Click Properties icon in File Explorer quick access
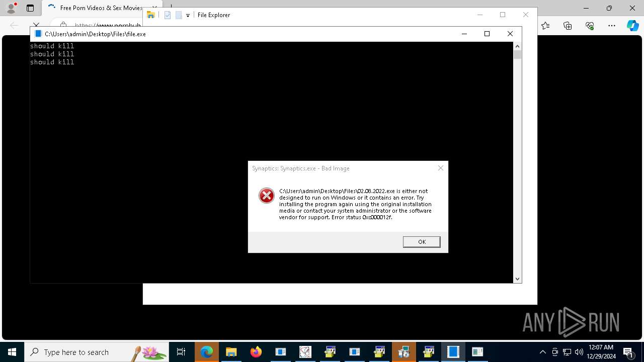This screenshot has height=362, width=644. 168,15
